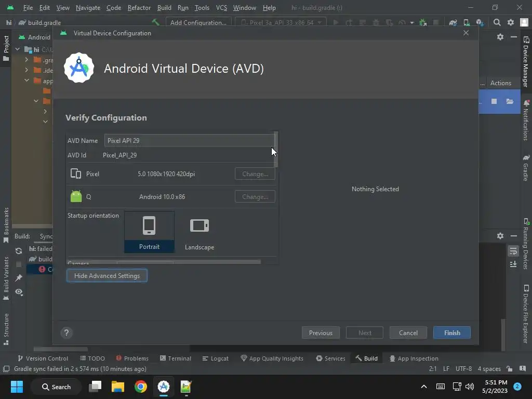Open Task View on taskbar
The width and height of the screenshot is (532, 399).
[95, 387]
